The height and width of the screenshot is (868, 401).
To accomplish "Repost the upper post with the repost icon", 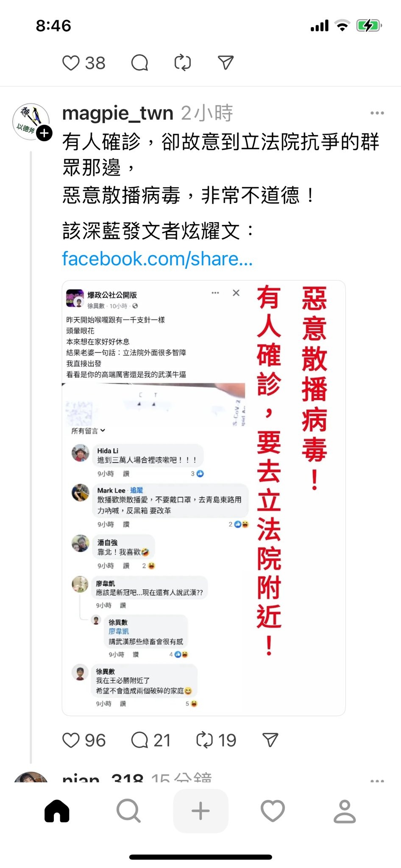I will coord(183,63).
